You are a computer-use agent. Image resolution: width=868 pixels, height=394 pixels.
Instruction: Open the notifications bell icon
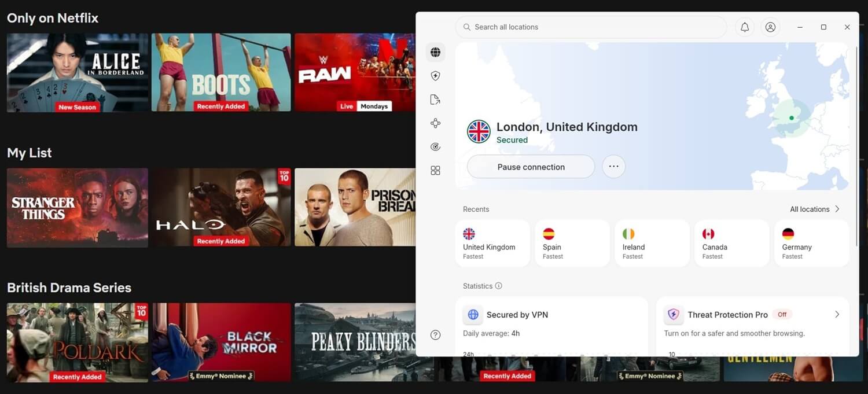click(745, 27)
